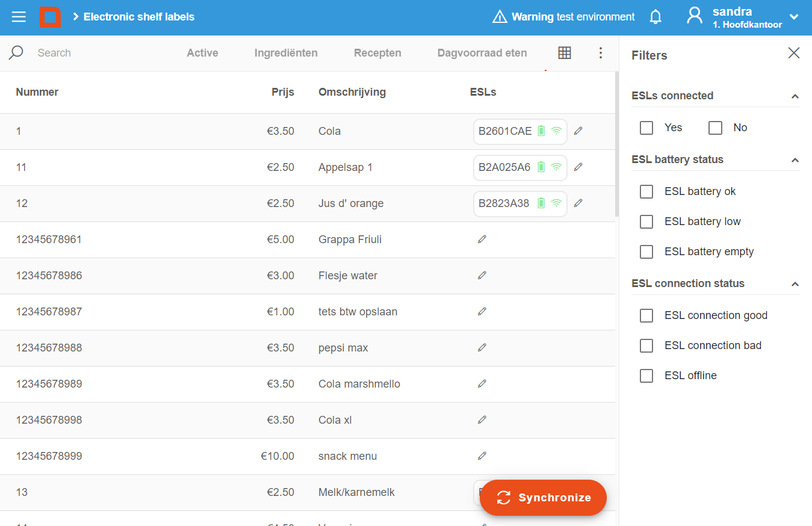The height and width of the screenshot is (526, 812).
Task: Click the warning triangle icon
Action: click(x=500, y=17)
